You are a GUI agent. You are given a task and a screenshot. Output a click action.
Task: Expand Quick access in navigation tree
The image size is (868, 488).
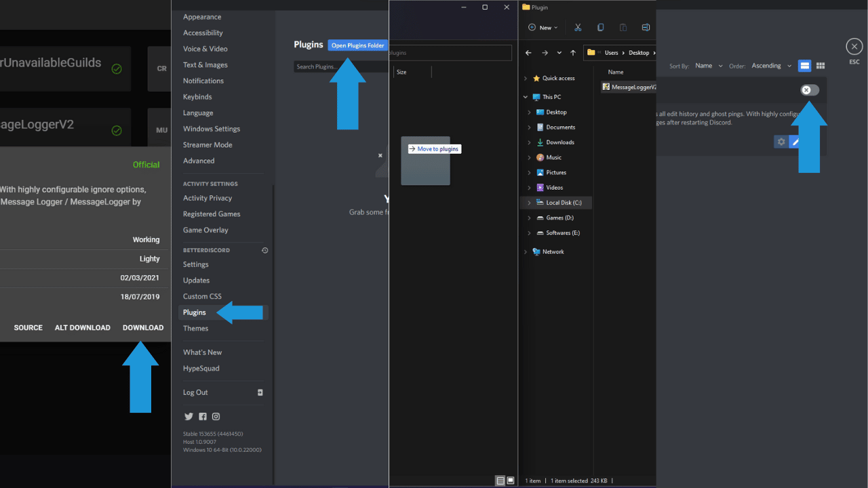tap(525, 78)
